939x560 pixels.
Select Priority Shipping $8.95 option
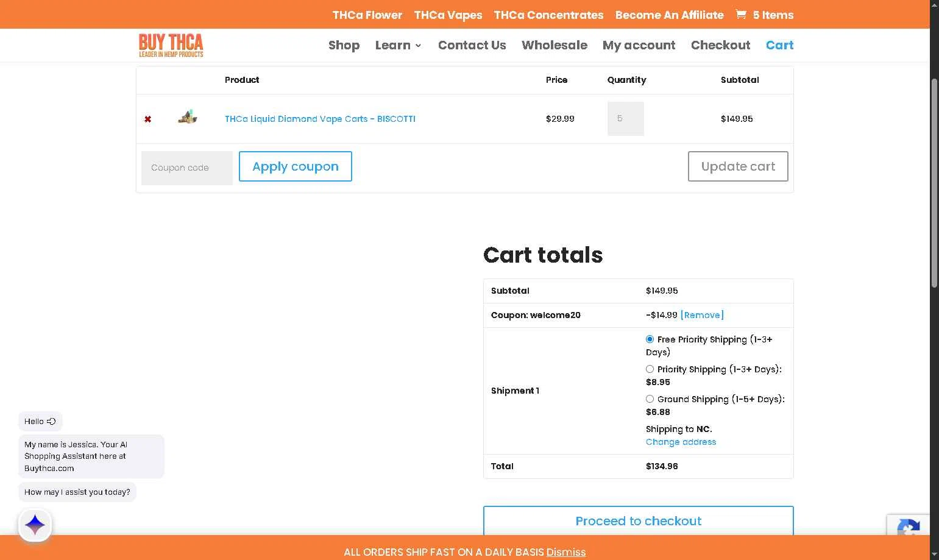click(x=650, y=369)
